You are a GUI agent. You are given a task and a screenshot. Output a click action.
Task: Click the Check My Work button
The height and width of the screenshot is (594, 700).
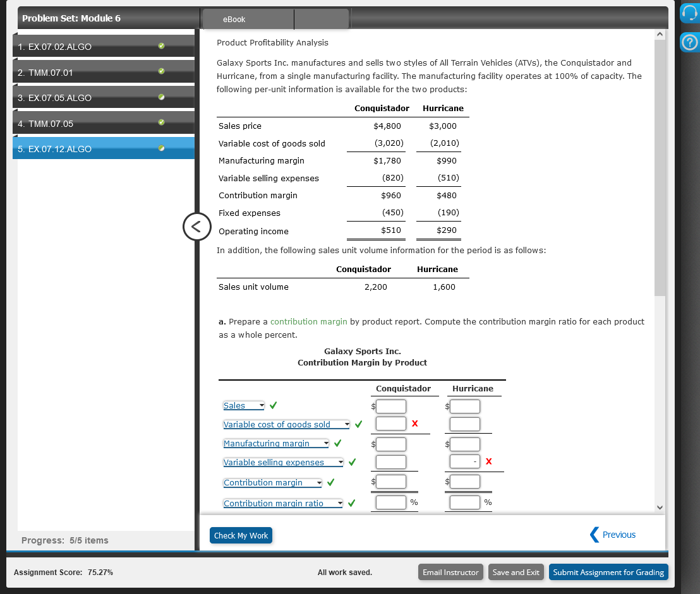[x=241, y=535]
